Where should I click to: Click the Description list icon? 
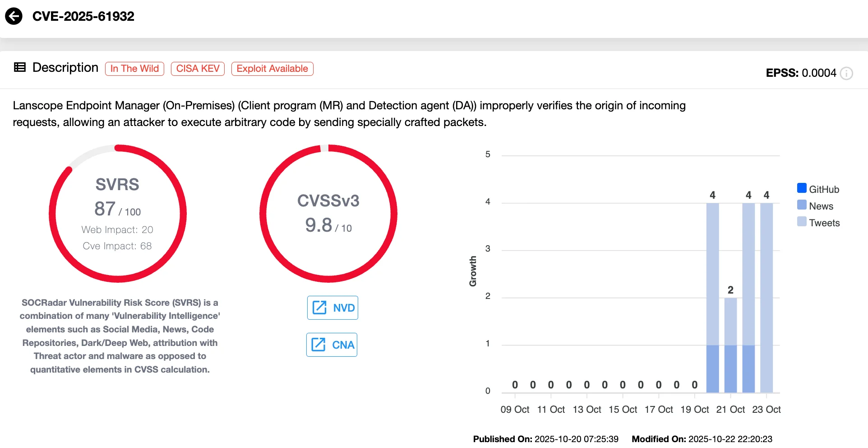[x=20, y=68]
